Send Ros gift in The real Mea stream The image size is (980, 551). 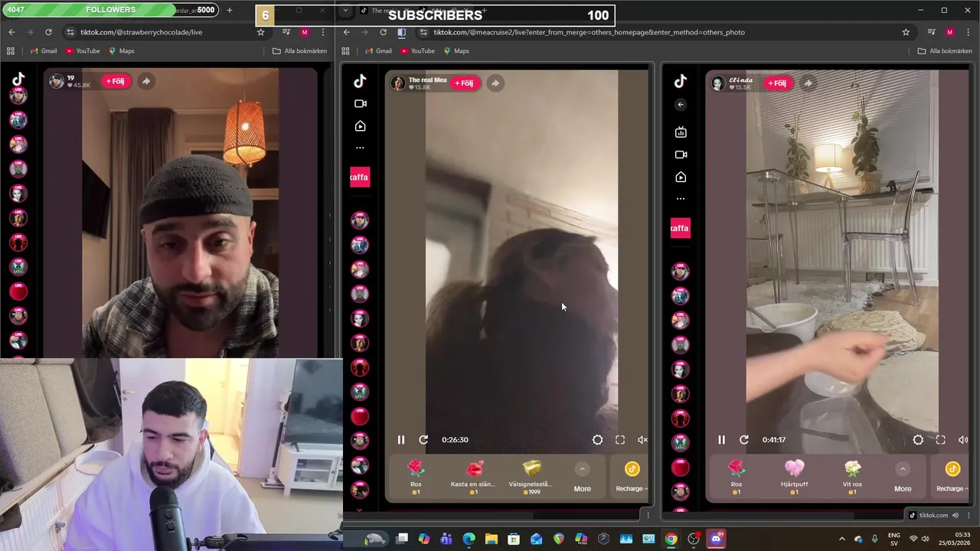(416, 476)
